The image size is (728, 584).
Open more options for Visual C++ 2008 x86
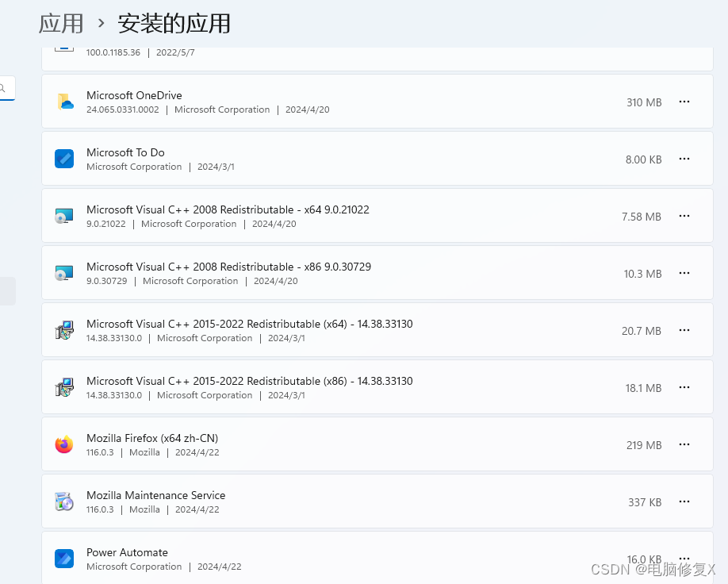tap(684, 273)
